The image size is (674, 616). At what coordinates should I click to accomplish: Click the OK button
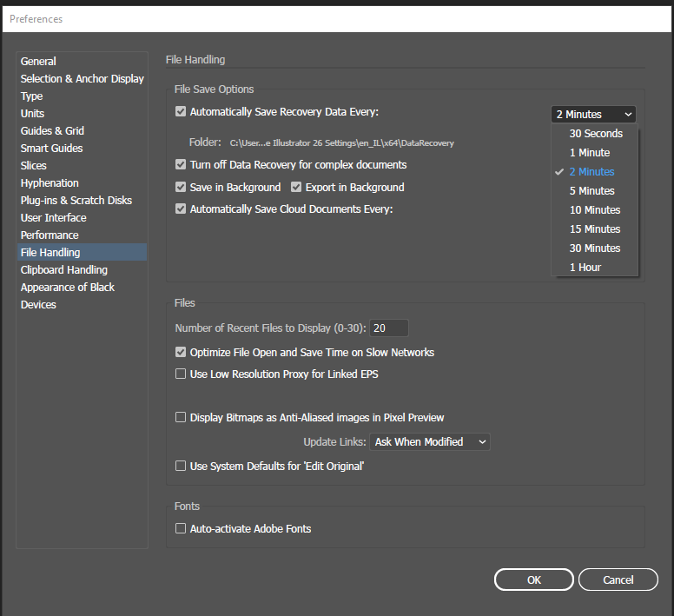[x=533, y=580]
